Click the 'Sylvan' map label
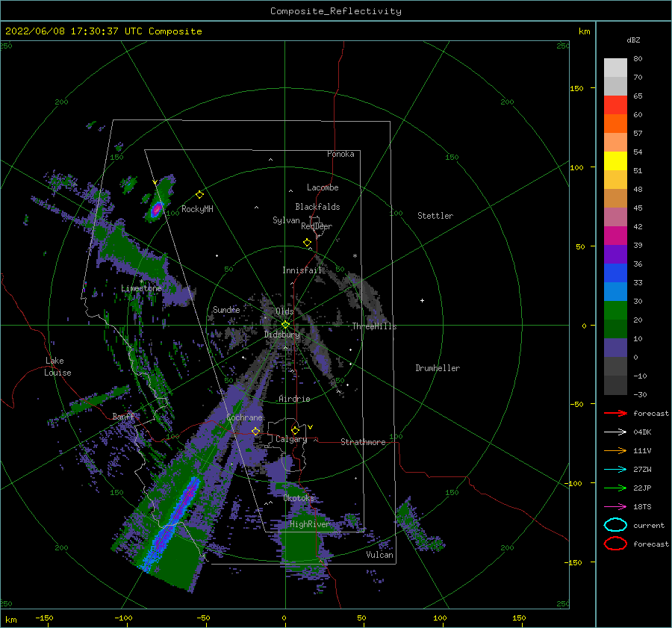 [286, 220]
